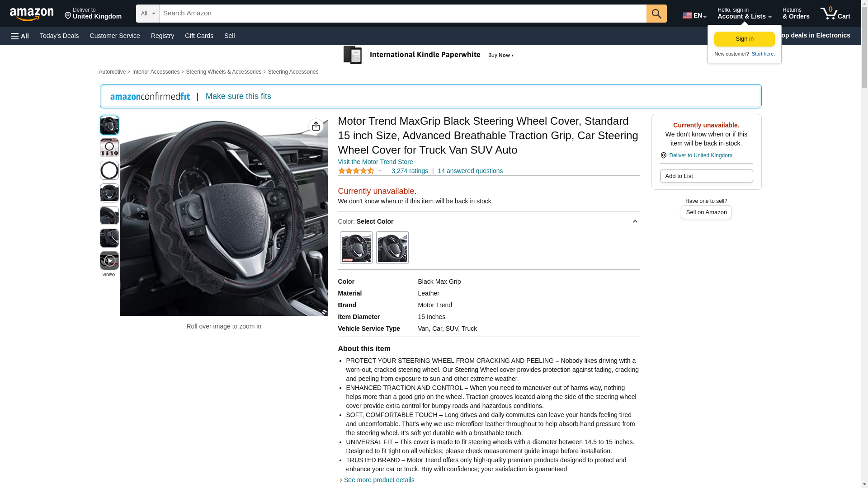Open the search category All dropdown
This screenshot has width=868, height=488.
coord(147,14)
